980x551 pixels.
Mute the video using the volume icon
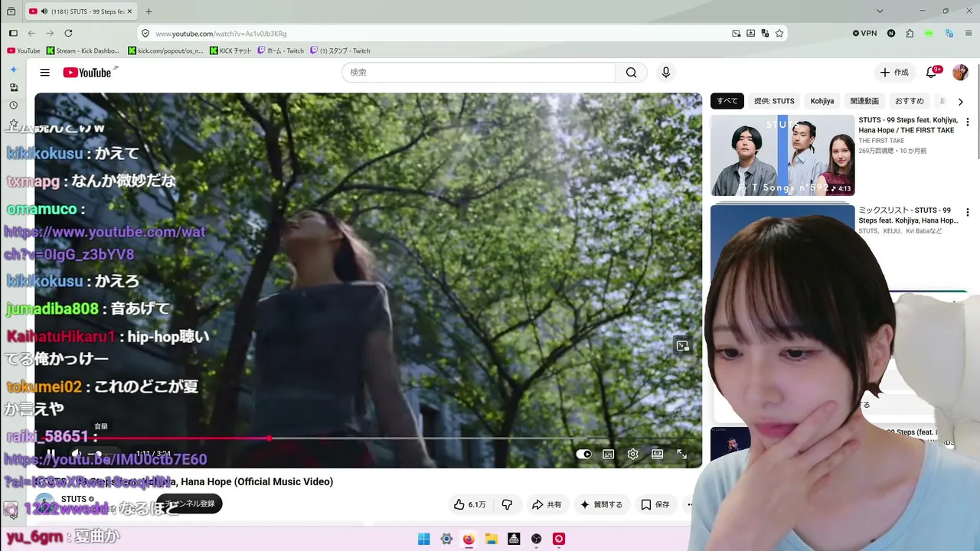[76, 454]
